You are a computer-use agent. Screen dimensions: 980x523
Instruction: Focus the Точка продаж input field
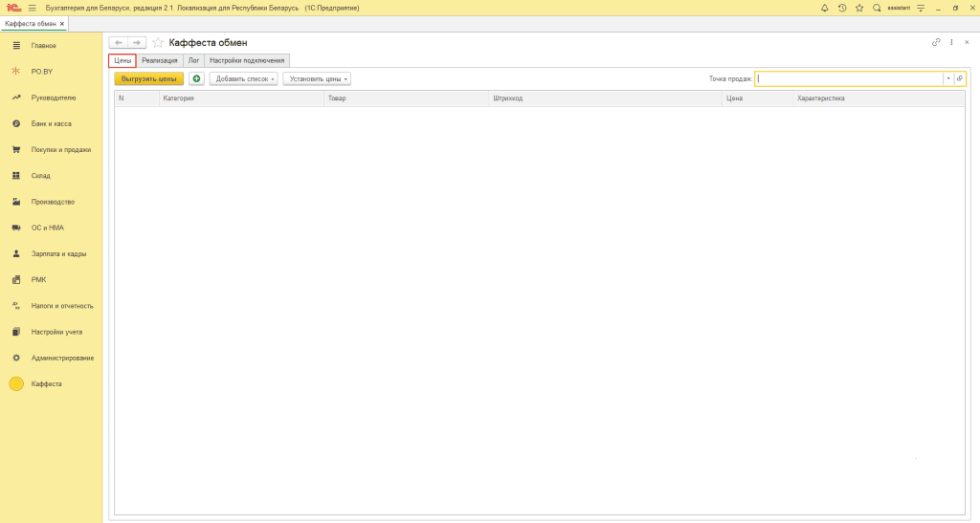tap(849, 78)
